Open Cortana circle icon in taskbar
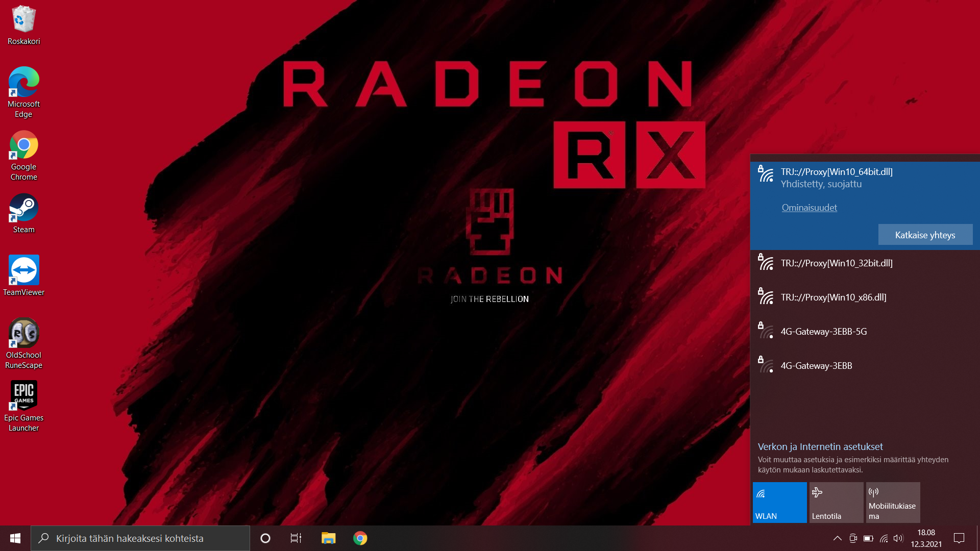This screenshot has height=551, width=980. [265, 538]
